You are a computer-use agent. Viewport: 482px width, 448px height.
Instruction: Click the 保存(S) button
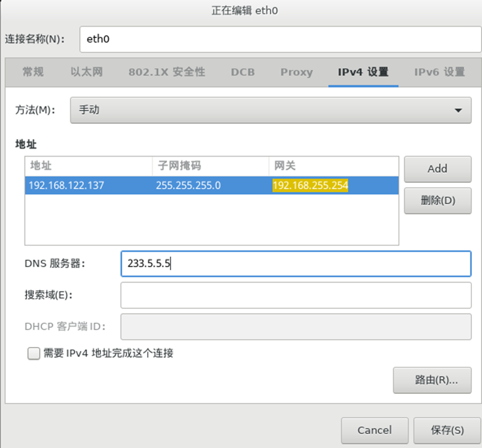[447, 430]
